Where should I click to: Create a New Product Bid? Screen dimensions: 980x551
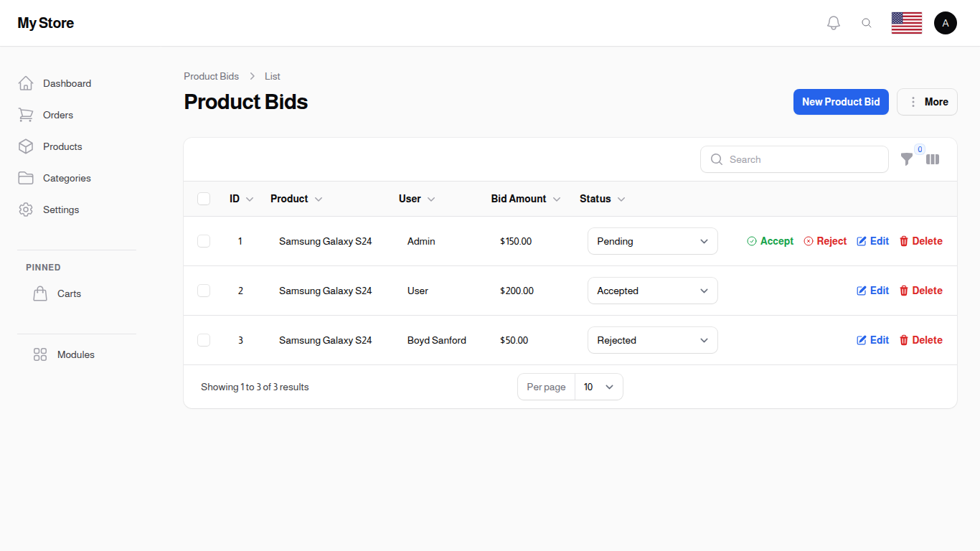841,102
